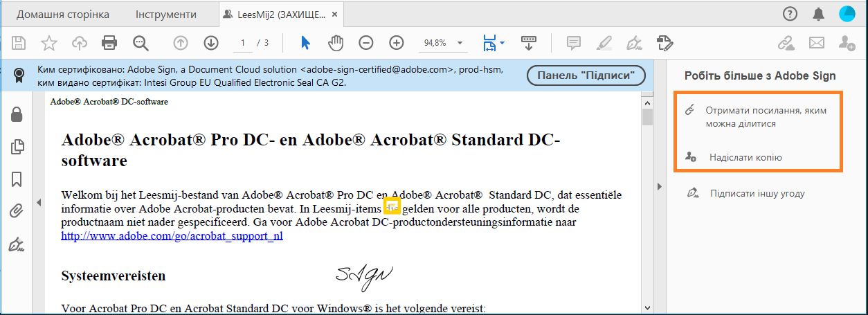This screenshot has width=868, height=315.
Task: Click the fit-width page view icon
Action: [490, 43]
